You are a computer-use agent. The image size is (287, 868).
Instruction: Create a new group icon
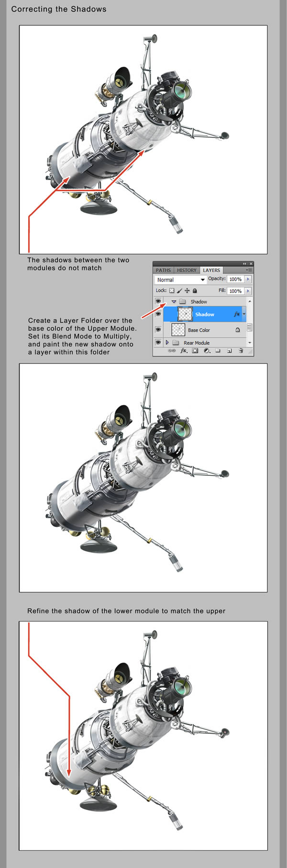(217, 351)
